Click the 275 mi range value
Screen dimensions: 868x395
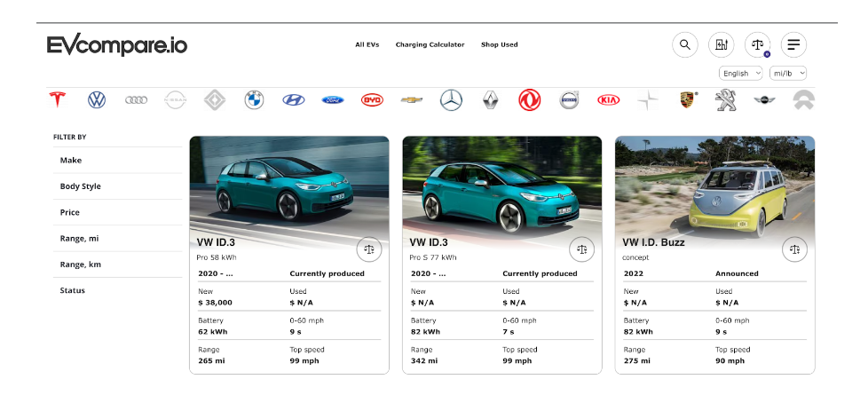[x=637, y=360]
